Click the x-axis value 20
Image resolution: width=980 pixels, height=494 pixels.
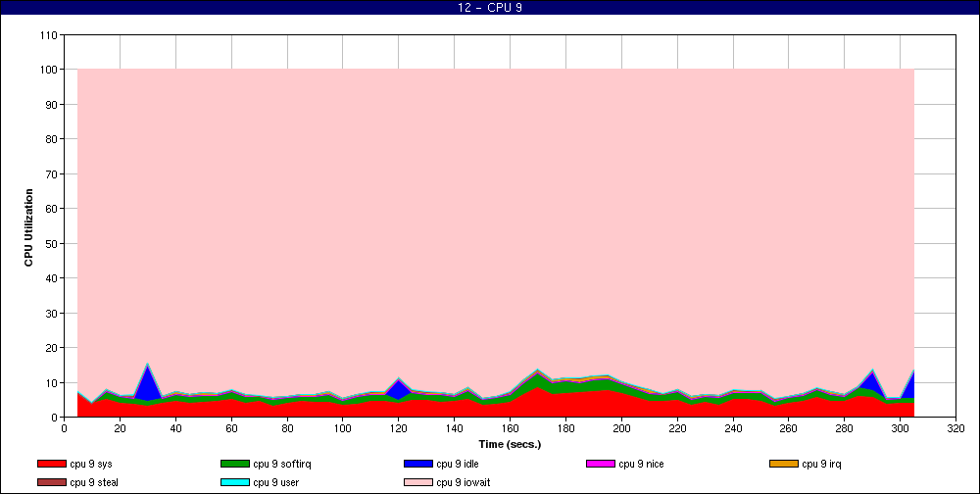(x=120, y=429)
